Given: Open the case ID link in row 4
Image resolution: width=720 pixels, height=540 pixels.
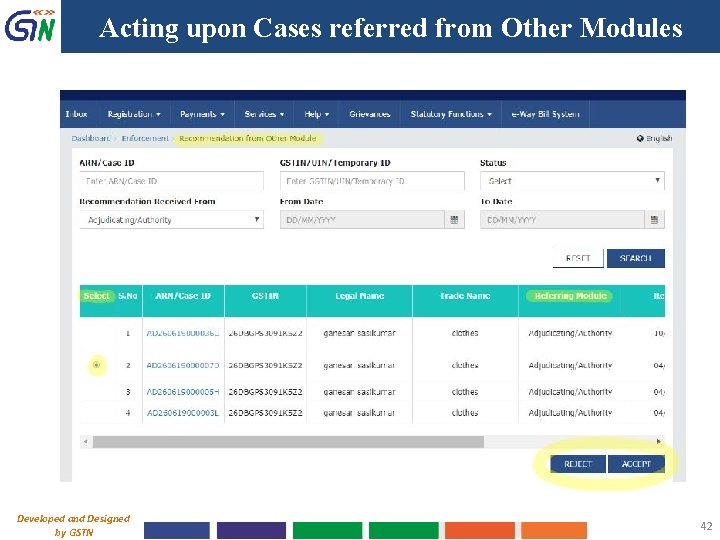Looking at the screenshot, I should 183,413.
